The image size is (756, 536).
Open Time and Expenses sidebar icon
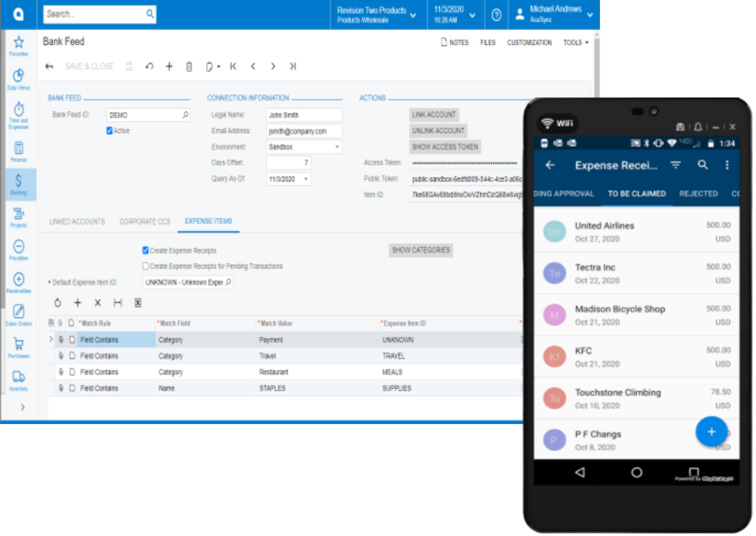(19, 115)
